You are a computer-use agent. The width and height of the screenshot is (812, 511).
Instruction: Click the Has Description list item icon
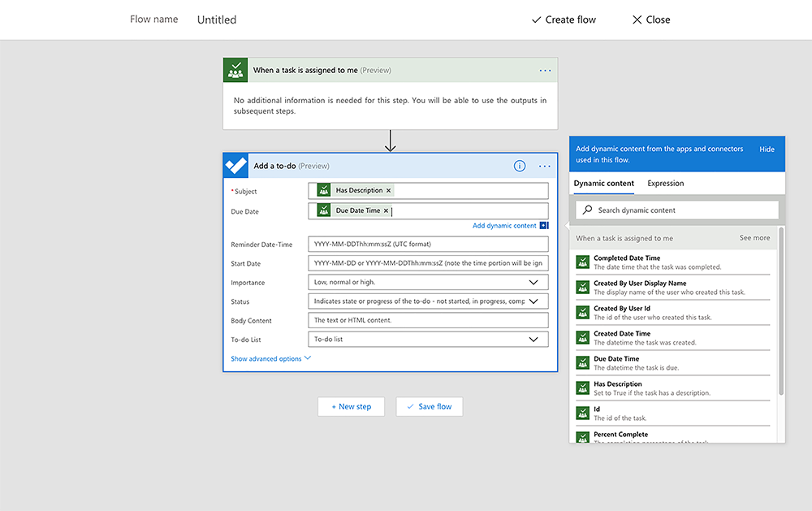[x=582, y=388]
